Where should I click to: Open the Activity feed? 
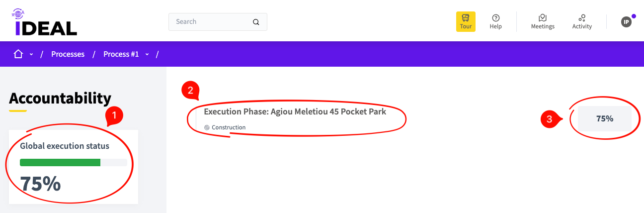[582, 22]
